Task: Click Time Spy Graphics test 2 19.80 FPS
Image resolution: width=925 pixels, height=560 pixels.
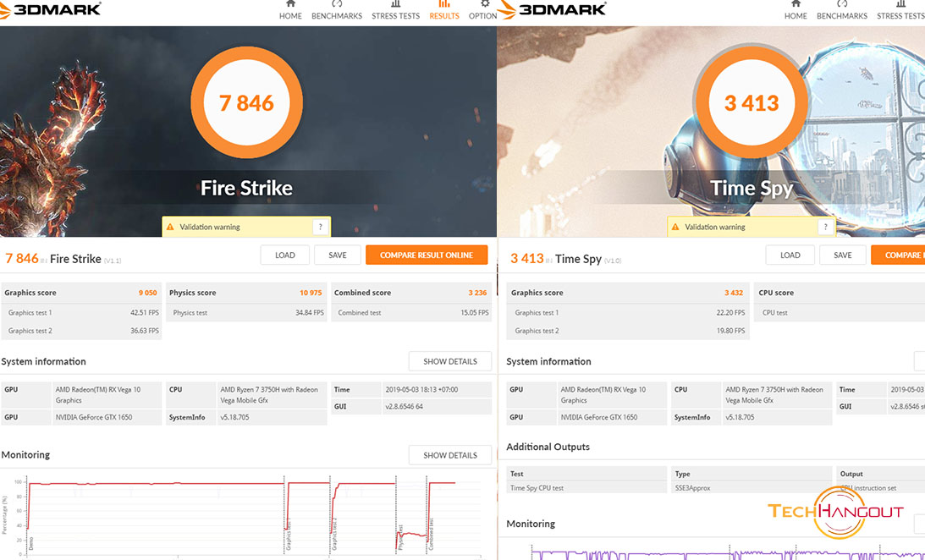Action: coord(730,331)
